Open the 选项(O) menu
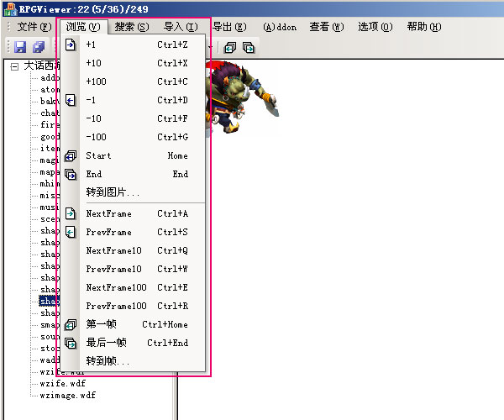 [375, 27]
